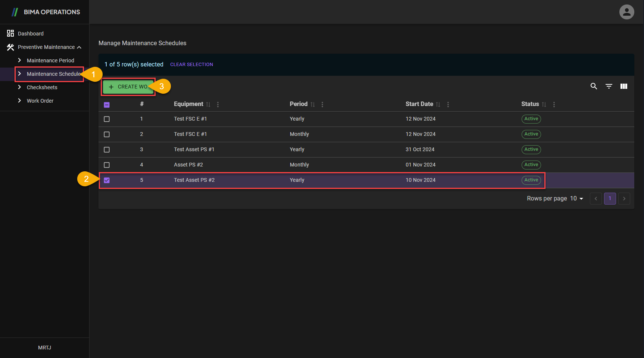Open the column visibility icon
The width and height of the screenshot is (644, 358).
623,86
